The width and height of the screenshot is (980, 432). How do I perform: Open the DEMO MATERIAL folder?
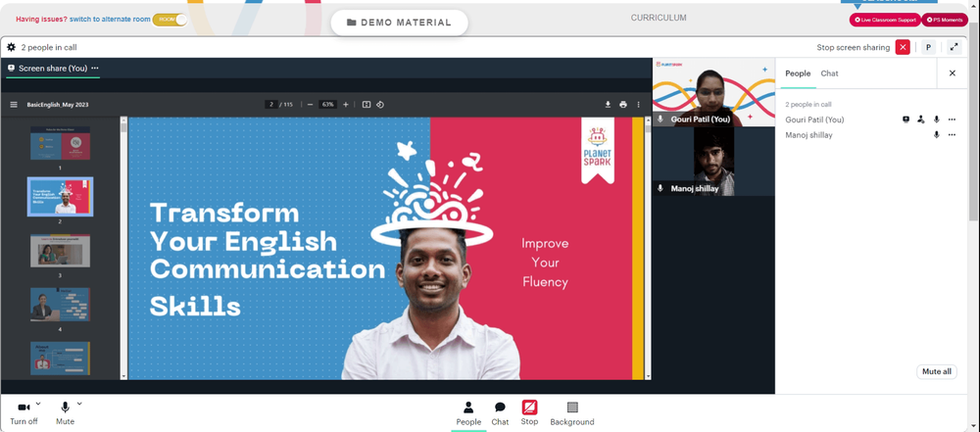[x=399, y=23]
